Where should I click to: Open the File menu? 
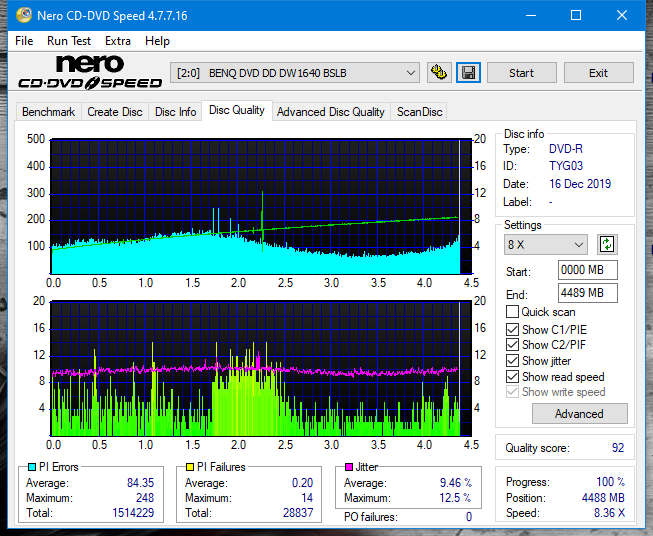pyautogui.click(x=24, y=41)
